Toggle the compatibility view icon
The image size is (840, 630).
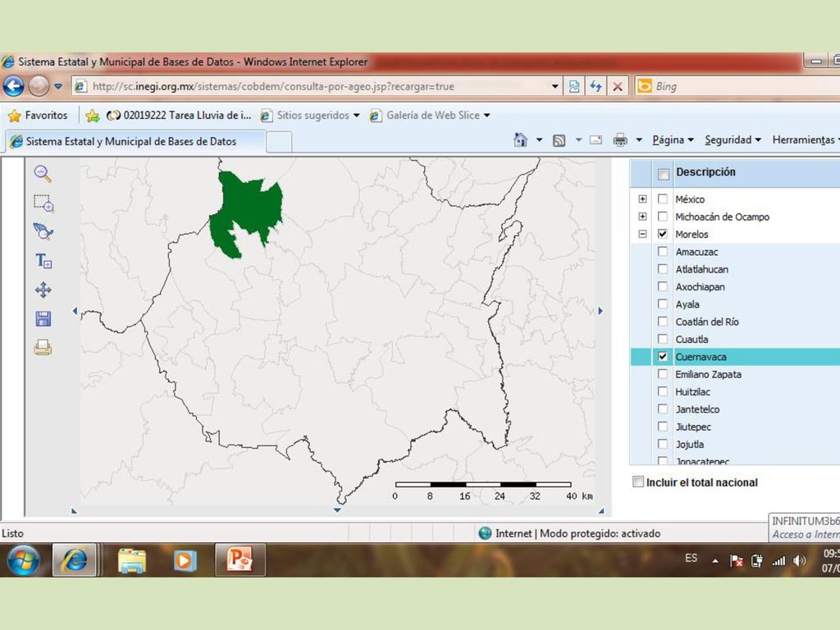(x=573, y=86)
